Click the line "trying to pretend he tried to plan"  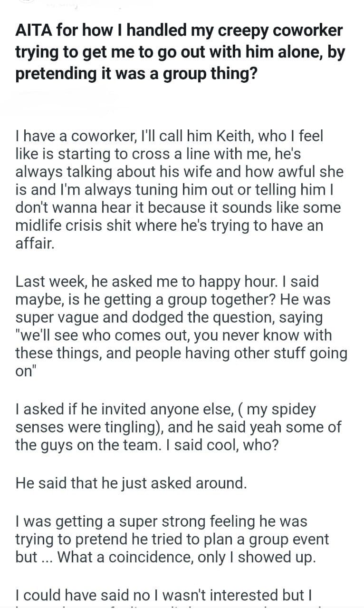tap(172, 540)
